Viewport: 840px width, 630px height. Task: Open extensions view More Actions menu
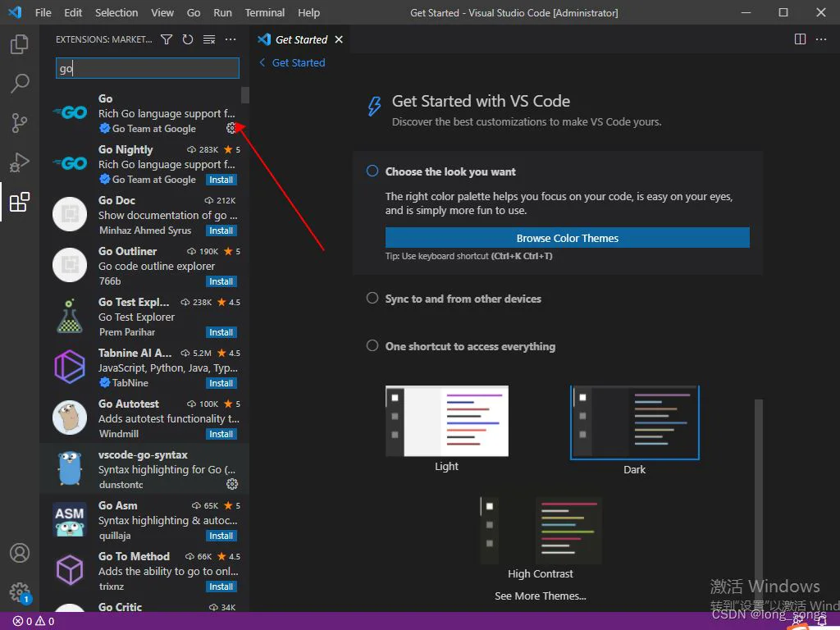point(231,39)
